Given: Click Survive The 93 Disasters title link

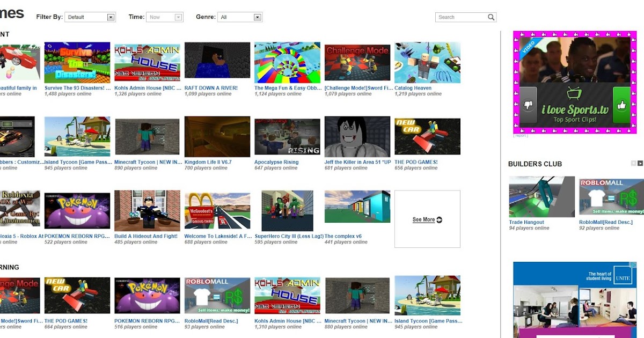Looking at the screenshot, I should pos(78,88).
